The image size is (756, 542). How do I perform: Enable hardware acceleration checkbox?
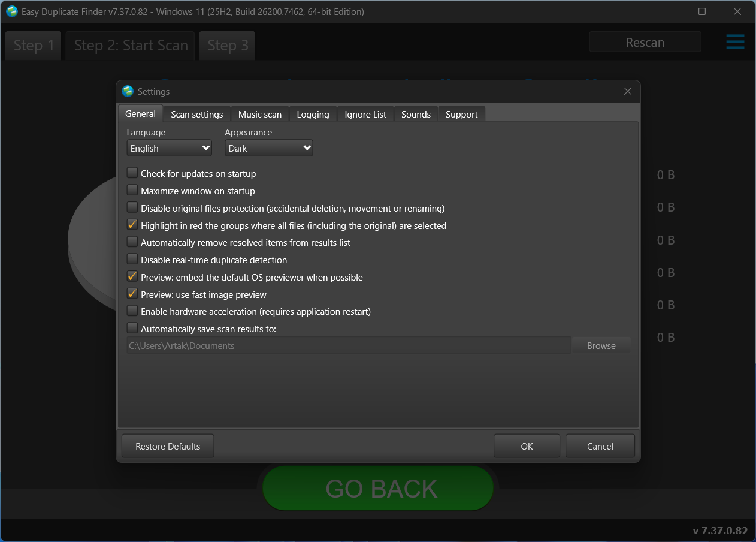pyautogui.click(x=132, y=311)
